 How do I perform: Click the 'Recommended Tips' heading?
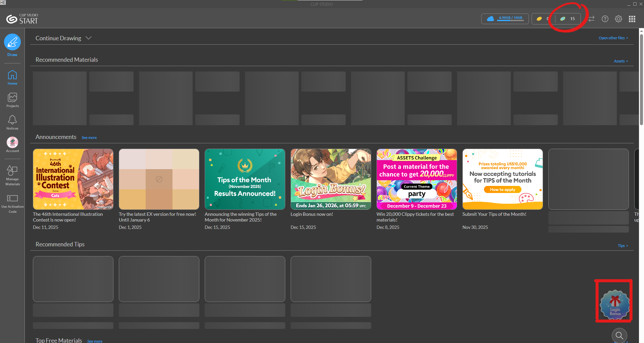click(60, 244)
